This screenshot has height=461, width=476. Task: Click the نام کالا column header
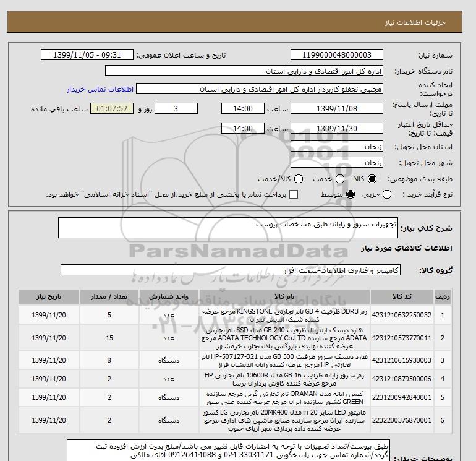coord(284,296)
